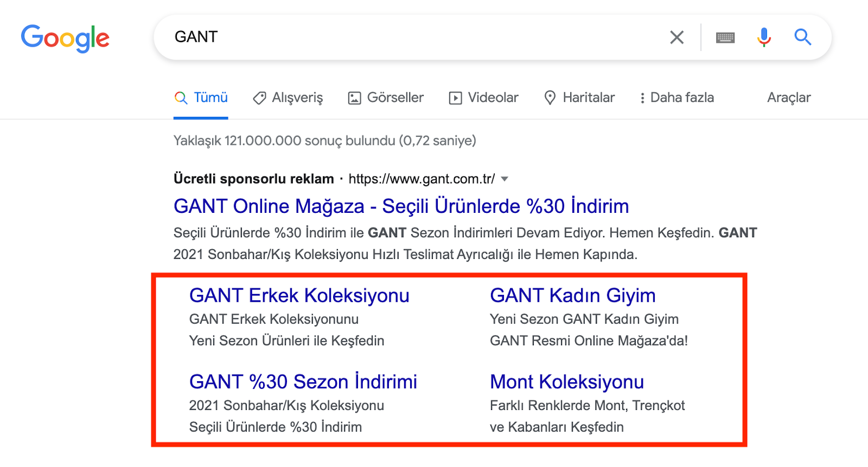
Task: Open the Araçlar tools button
Action: [x=789, y=98]
